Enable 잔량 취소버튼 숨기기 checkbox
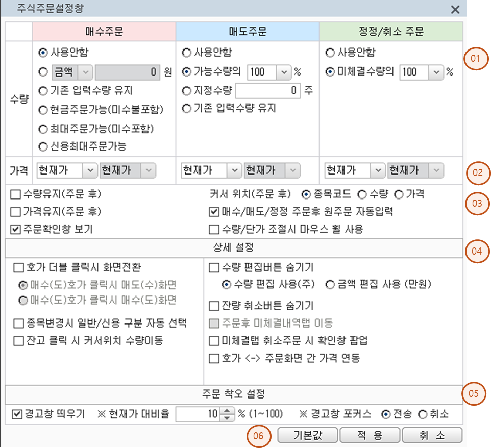Screen dimensions: 491x448 (x=214, y=306)
